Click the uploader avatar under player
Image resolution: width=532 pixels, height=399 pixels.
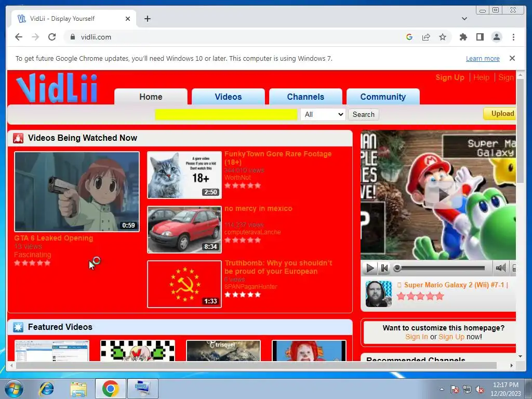pos(379,294)
